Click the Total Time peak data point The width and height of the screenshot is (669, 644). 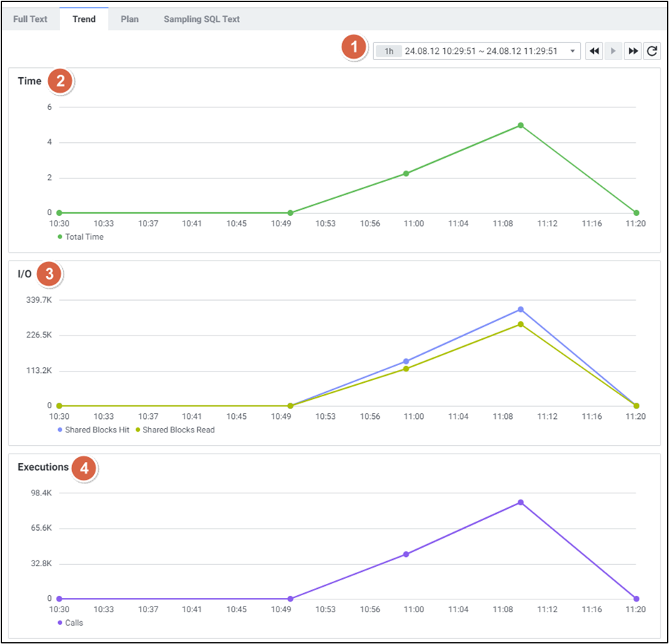tap(520, 125)
